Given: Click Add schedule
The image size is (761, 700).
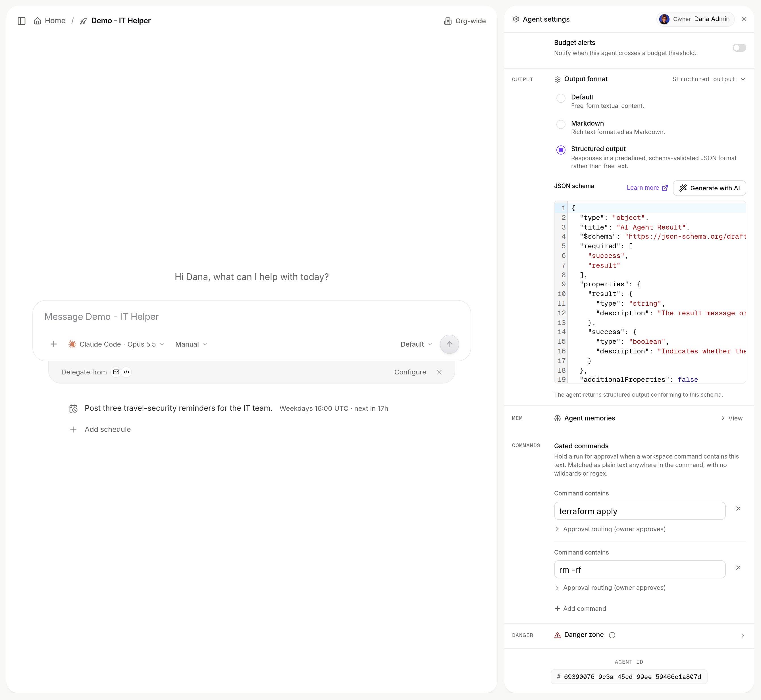Looking at the screenshot, I should pos(100,429).
